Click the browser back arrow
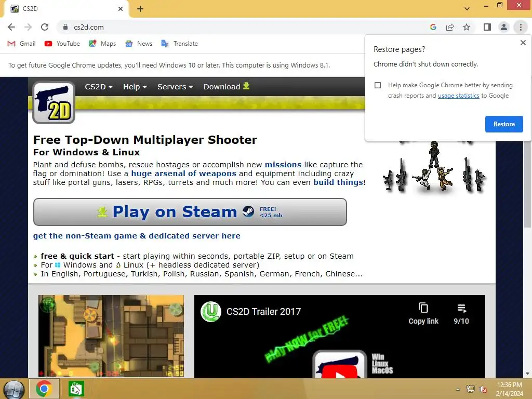532x399 pixels. click(11, 27)
